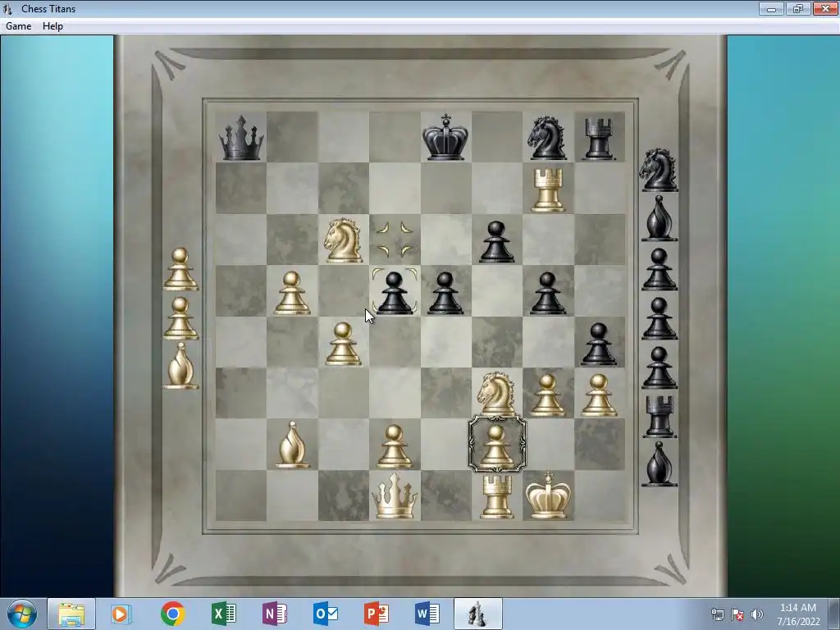Select the white rook on g7

coord(547,190)
